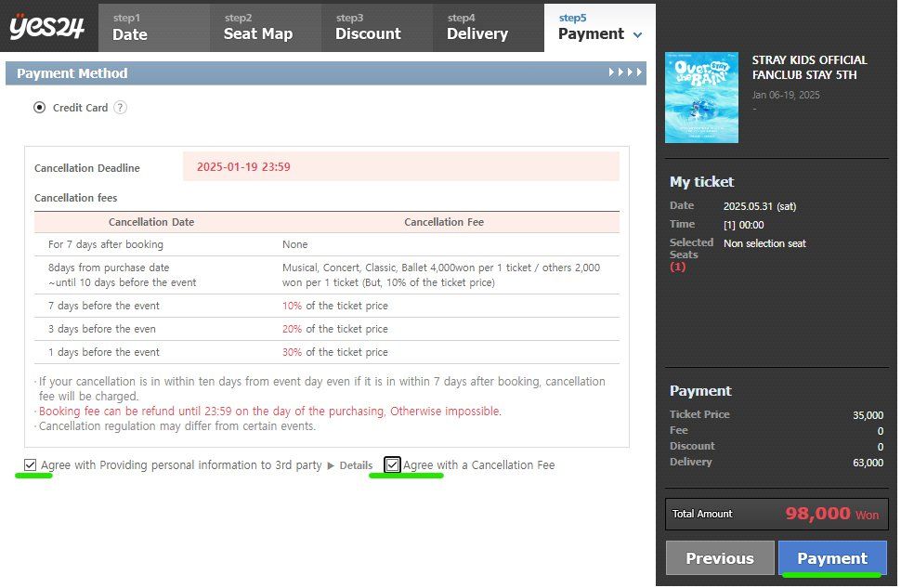The width and height of the screenshot is (901, 588).
Task: Click the Payment Method section header
Action: 326,73
